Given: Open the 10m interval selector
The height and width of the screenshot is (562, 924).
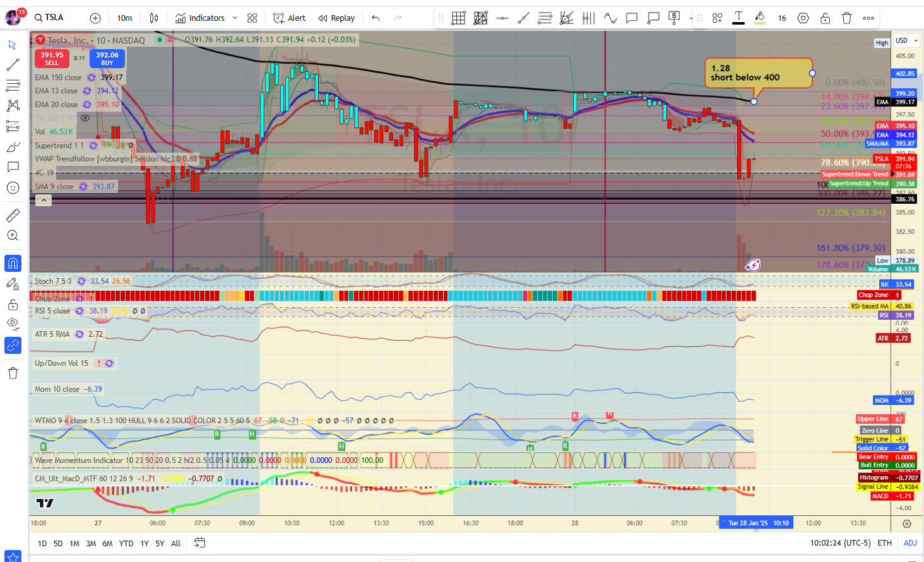Looking at the screenshot, I should pos(125,18).
